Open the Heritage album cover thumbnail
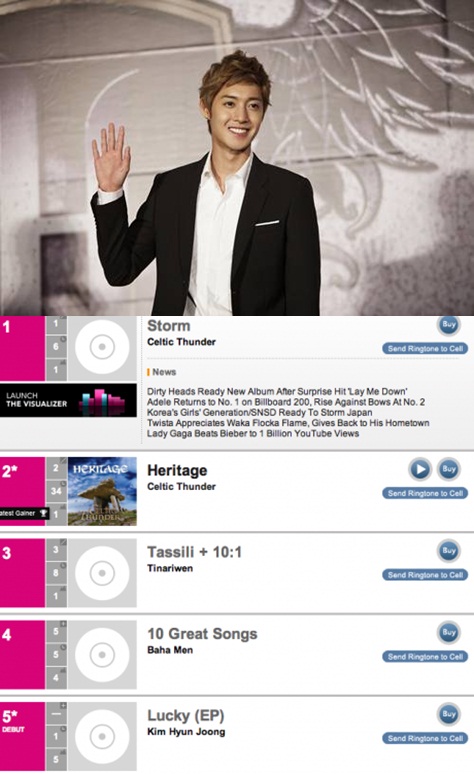The height and width of the screenshot is (774, 474). point(102,491)
